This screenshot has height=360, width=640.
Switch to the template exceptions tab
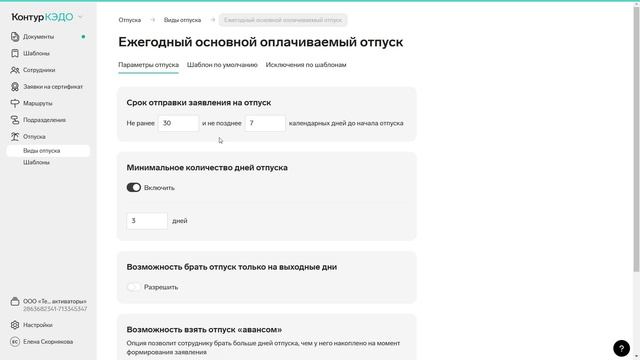click(306, 64)
